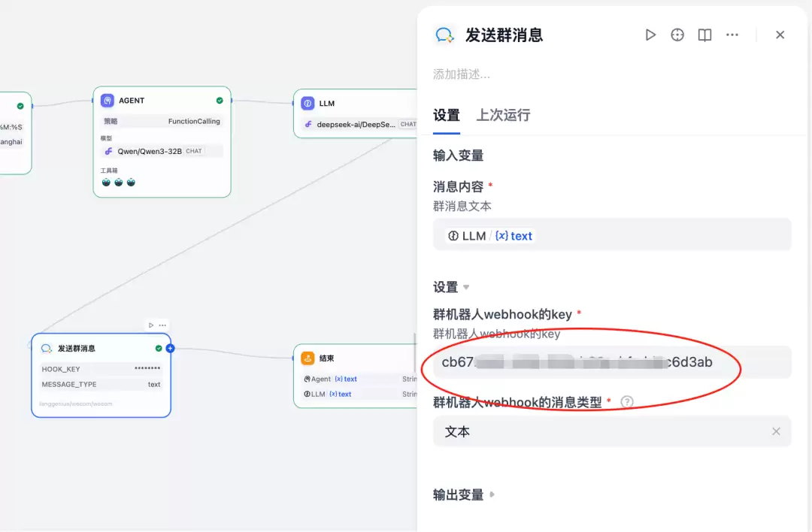The width and height of the screenshot is (812, 532).
Task: Click the 发送群消息 node chat icon
Action: pos(46,349)
